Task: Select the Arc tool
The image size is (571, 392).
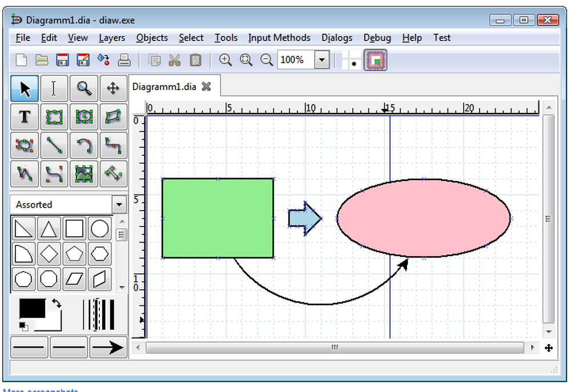Action: (84, 146)
